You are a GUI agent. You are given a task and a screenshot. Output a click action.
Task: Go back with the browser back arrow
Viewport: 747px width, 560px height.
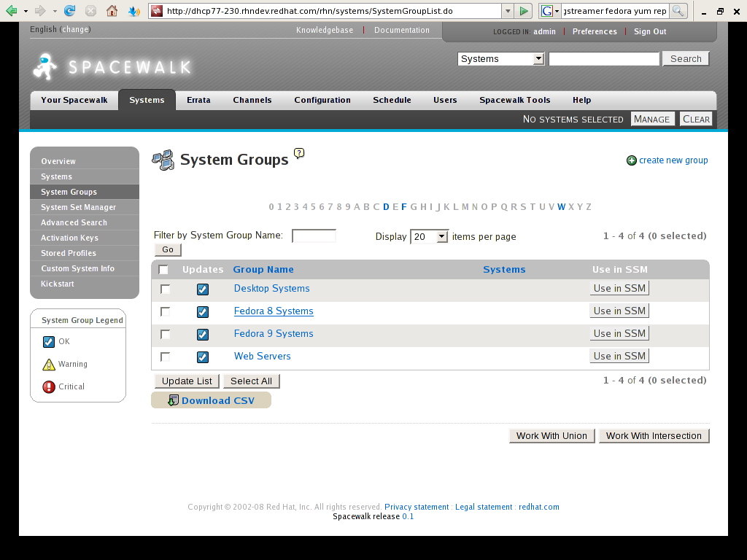[12, 10]
